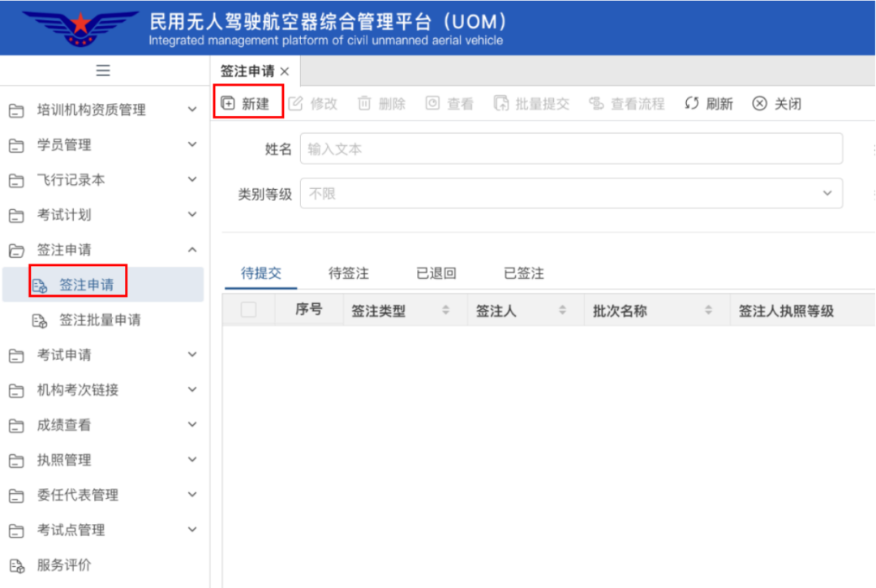
Task: Close the 签注申请 page tab
Action: click(x=285, y=71)
